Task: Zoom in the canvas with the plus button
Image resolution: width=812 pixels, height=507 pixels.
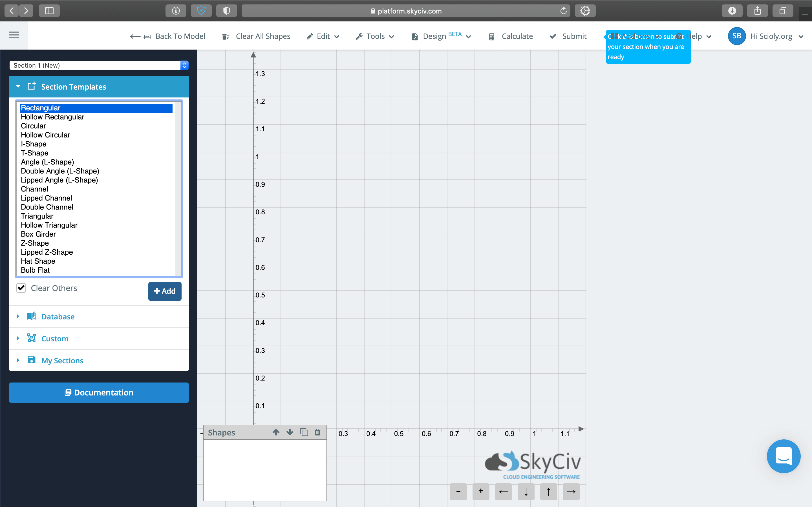Action: [480, 492]
